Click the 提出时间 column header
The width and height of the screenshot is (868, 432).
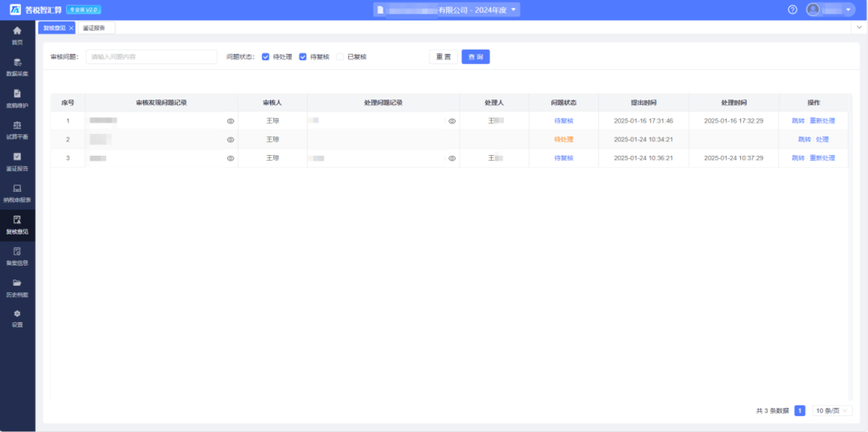(643, 103)
